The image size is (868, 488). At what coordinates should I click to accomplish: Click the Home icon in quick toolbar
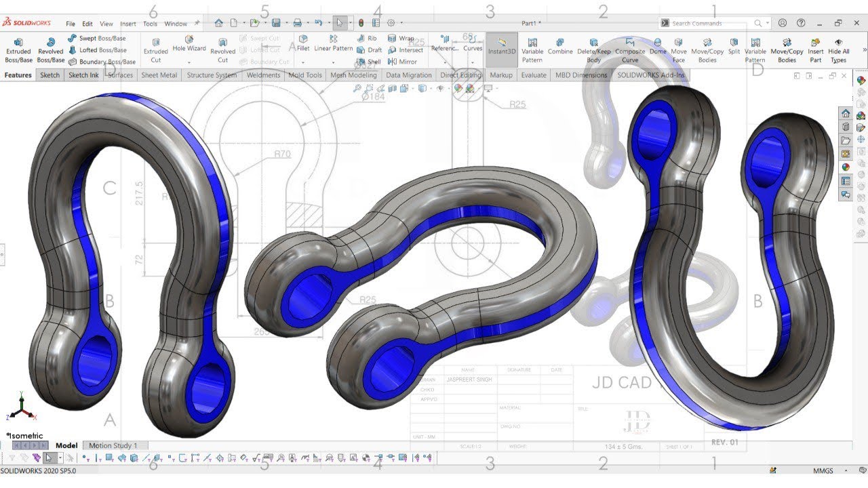click(218, 23)
